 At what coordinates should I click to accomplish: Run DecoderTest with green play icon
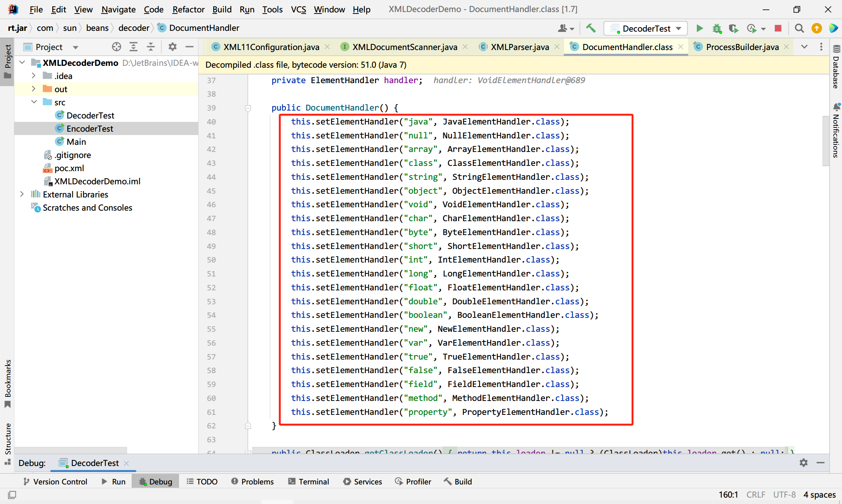tap(699, 28)
